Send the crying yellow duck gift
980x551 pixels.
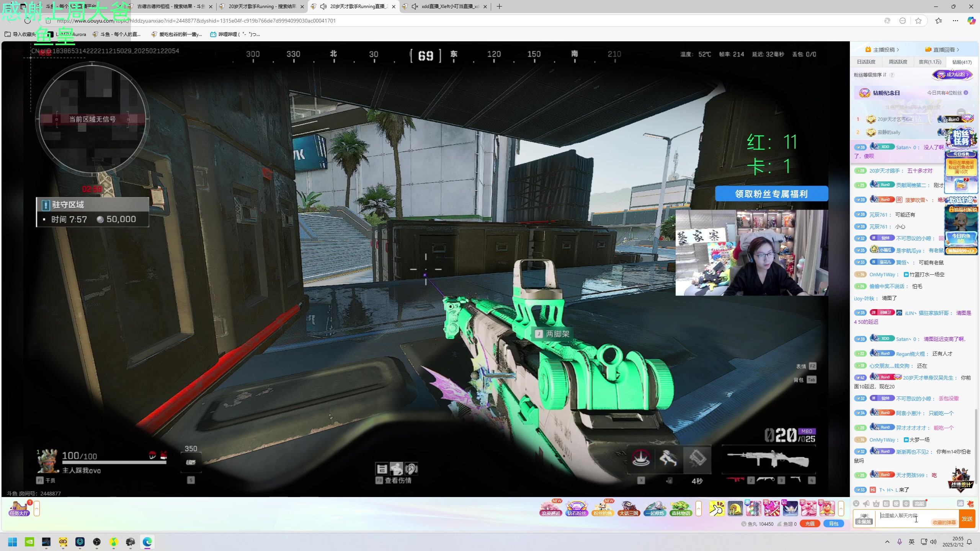735,509
